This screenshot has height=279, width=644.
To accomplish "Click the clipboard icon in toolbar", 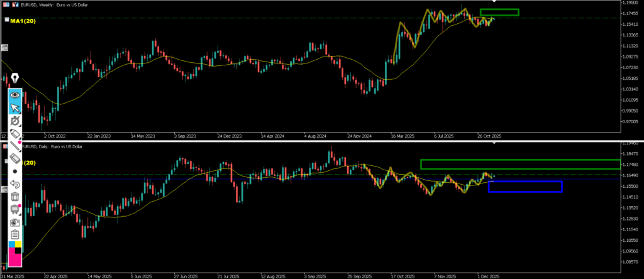I will tap(14, 234).
